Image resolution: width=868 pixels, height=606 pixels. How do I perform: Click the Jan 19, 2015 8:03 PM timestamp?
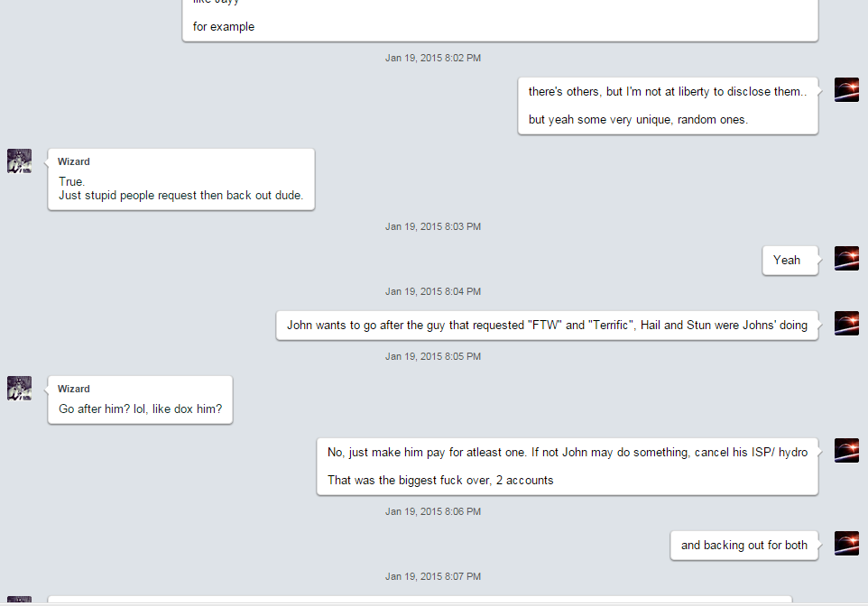pos(433,227)
